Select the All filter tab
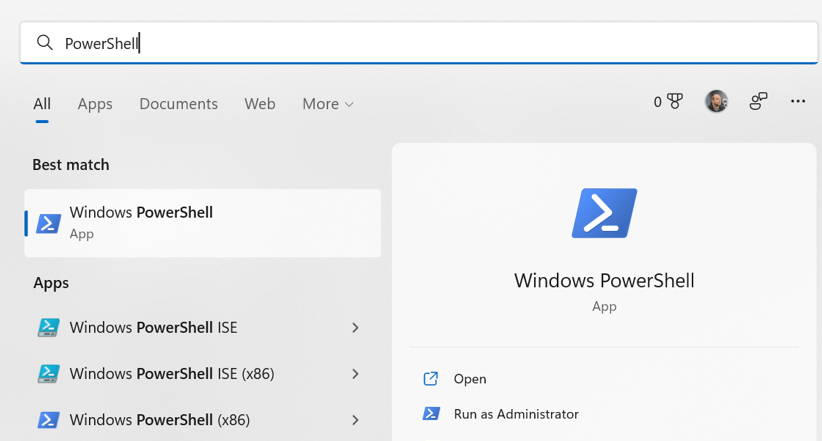 coord(42,104)
